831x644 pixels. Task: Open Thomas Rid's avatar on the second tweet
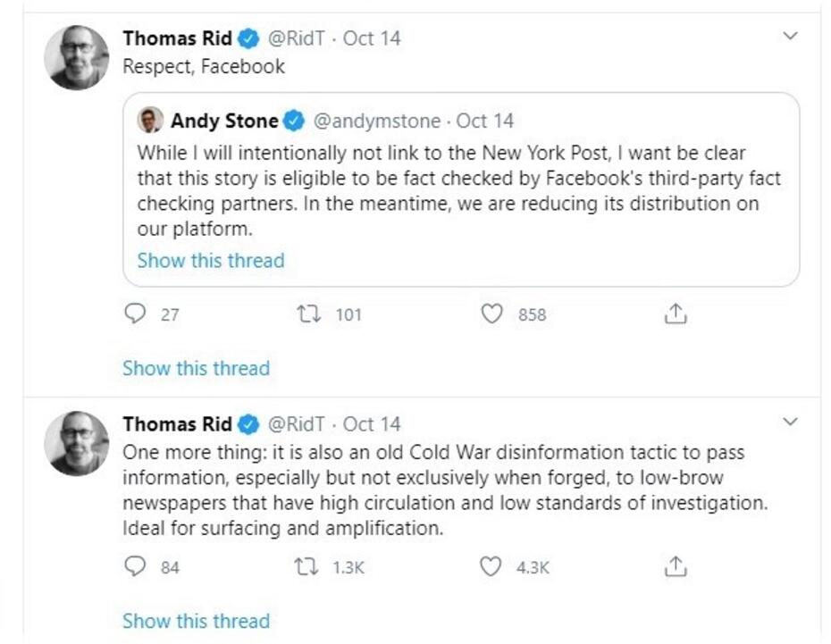(77, 443)
